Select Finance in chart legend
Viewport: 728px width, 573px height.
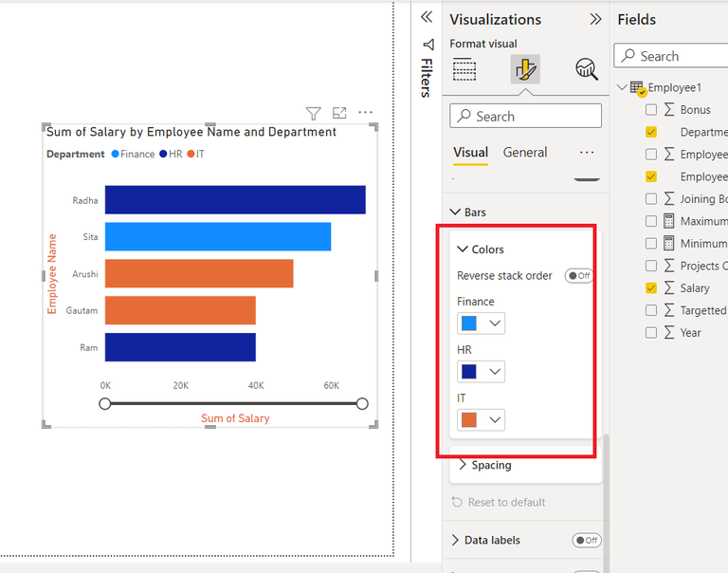[x=133, y=155]
